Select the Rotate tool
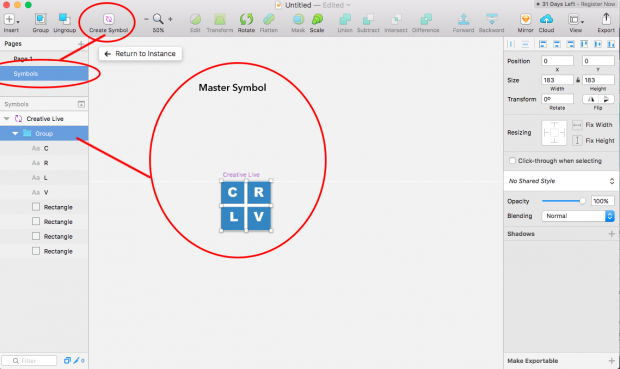The width and height of the screenshot is (620, 369). pos(246,19)
